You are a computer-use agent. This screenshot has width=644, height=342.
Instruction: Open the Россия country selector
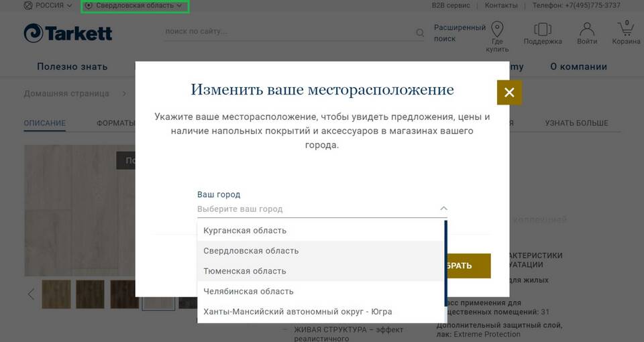[x=48, y=6]
